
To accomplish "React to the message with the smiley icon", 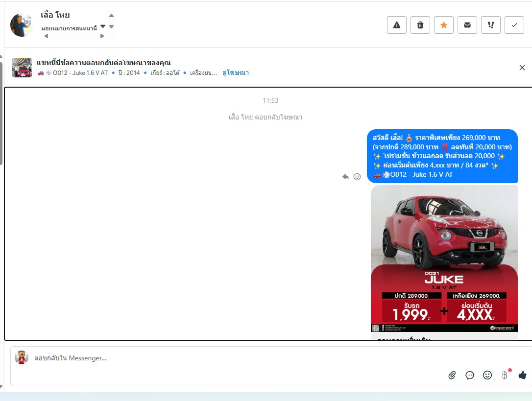I will (357, 176).
